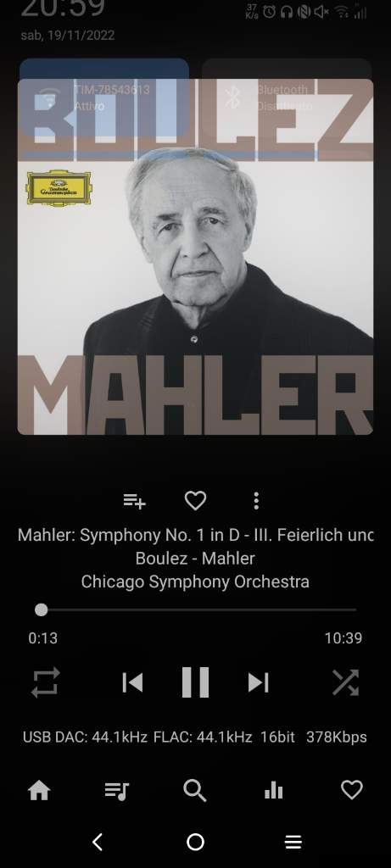Open the equalizer bars tab
This screenshot has height=868, width=391.
point(274,791)
